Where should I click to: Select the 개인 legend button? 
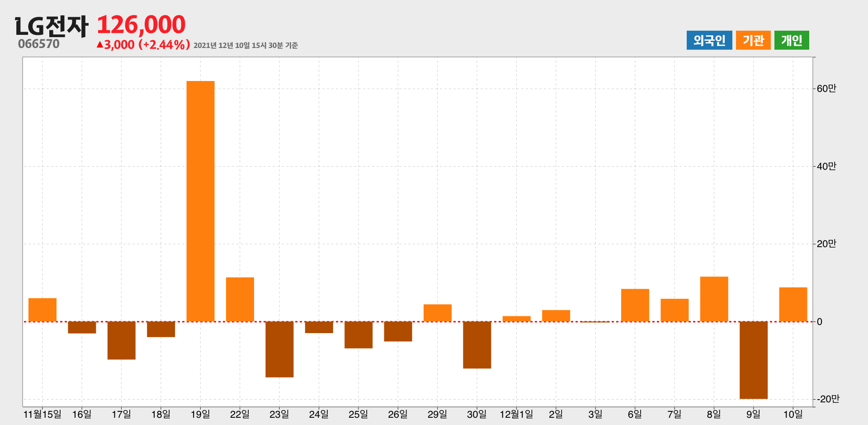792,40
